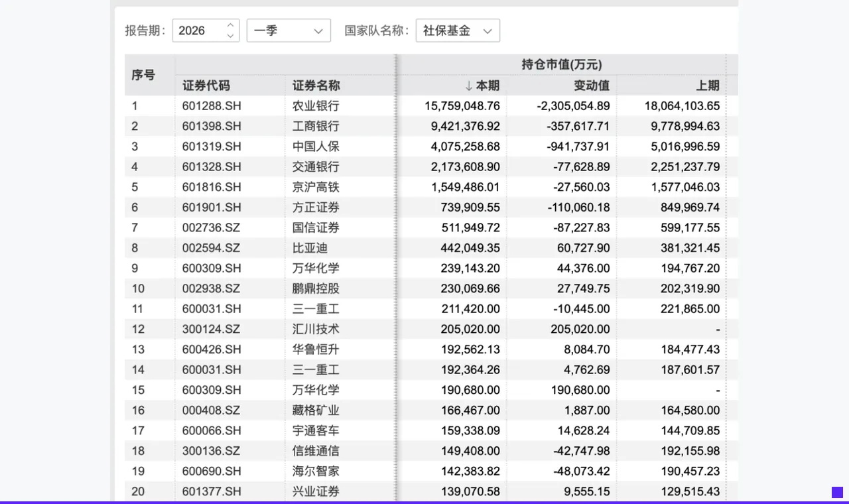Increase the report year using up arrow
Image resolution: width=849 pixels, height=504 pixels.
pos(230,25)
